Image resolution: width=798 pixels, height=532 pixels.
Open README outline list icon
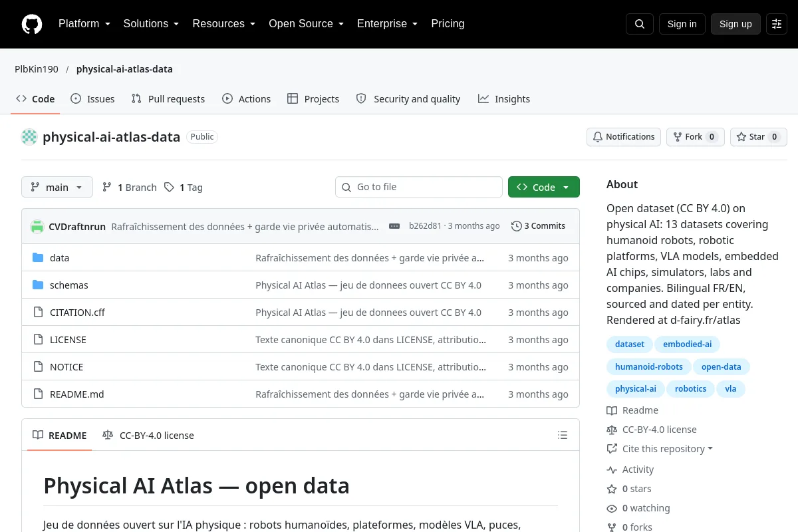(563, 436)
